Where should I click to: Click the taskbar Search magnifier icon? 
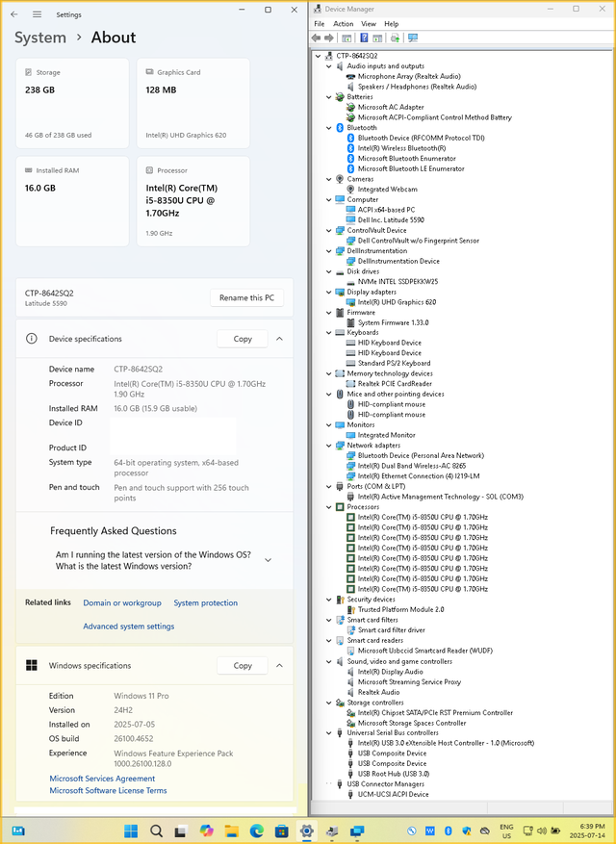tap(156, 831)
